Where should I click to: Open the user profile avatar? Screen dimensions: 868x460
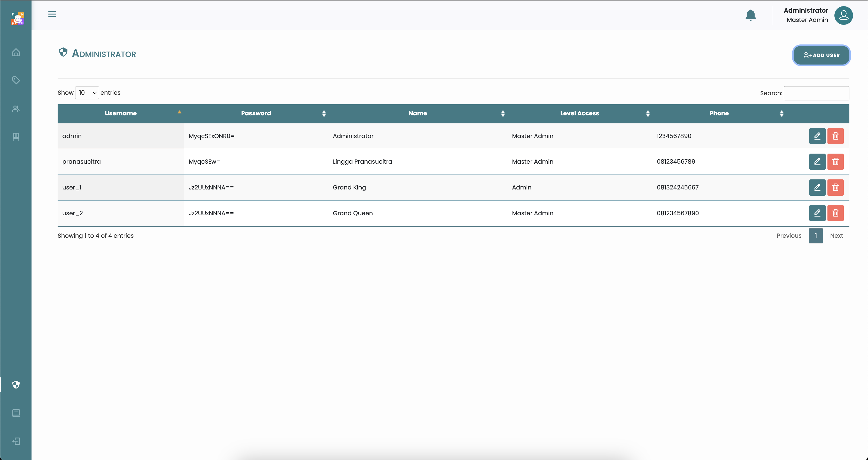[843, 15]
